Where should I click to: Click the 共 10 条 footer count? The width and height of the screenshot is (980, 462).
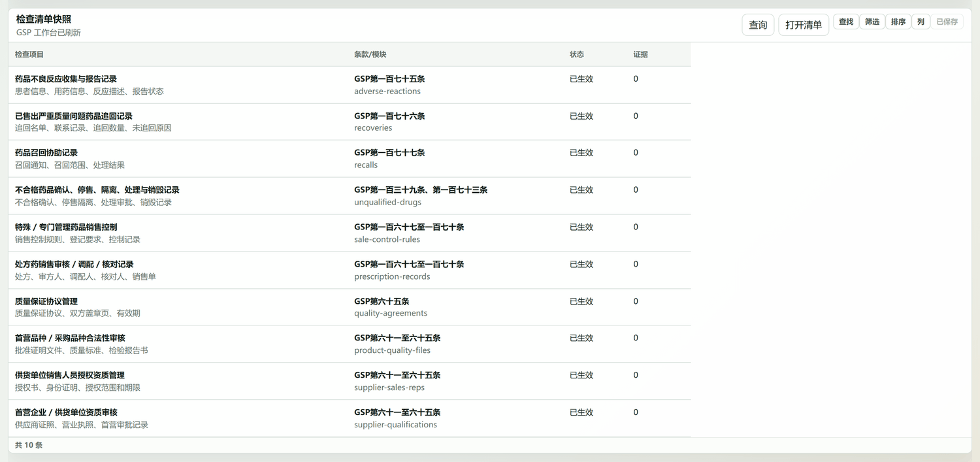pos(29,445)
